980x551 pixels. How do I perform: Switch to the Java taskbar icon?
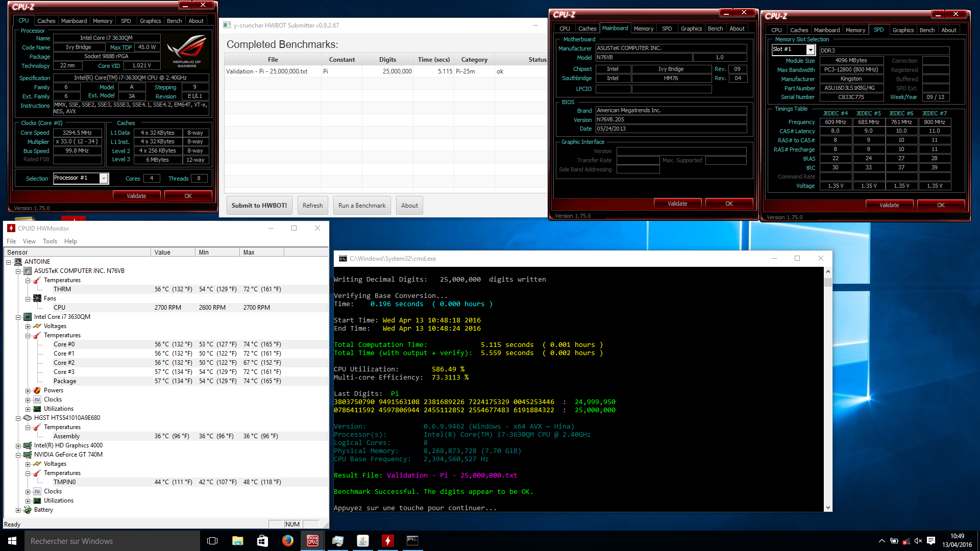362,541
